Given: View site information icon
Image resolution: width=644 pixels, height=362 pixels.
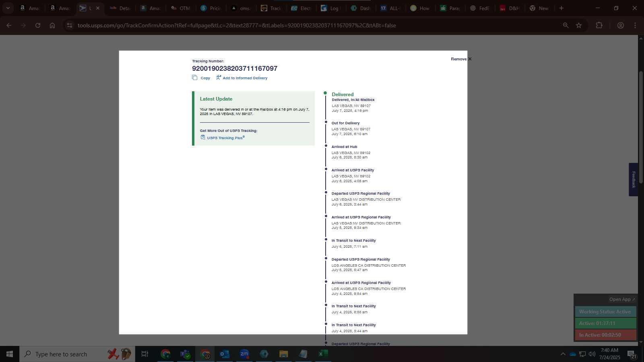Looking at the screenshot, I should tap(70, 25).
